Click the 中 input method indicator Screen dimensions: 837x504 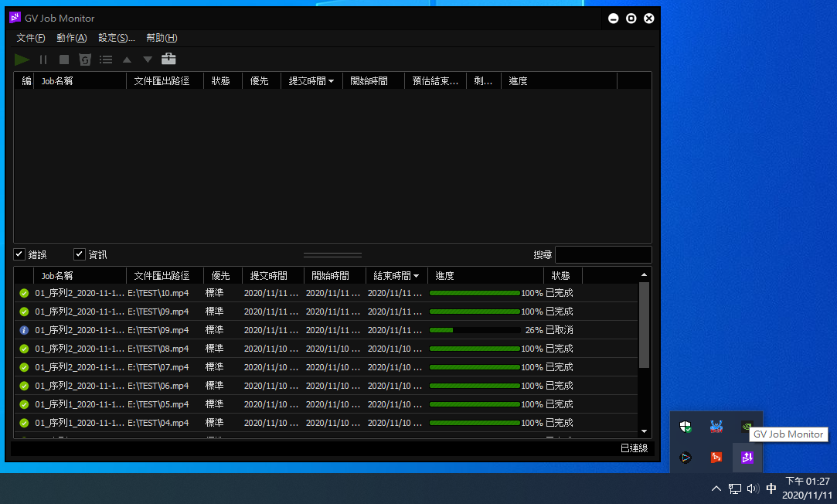pyautogui.click(x=771, y=489)
